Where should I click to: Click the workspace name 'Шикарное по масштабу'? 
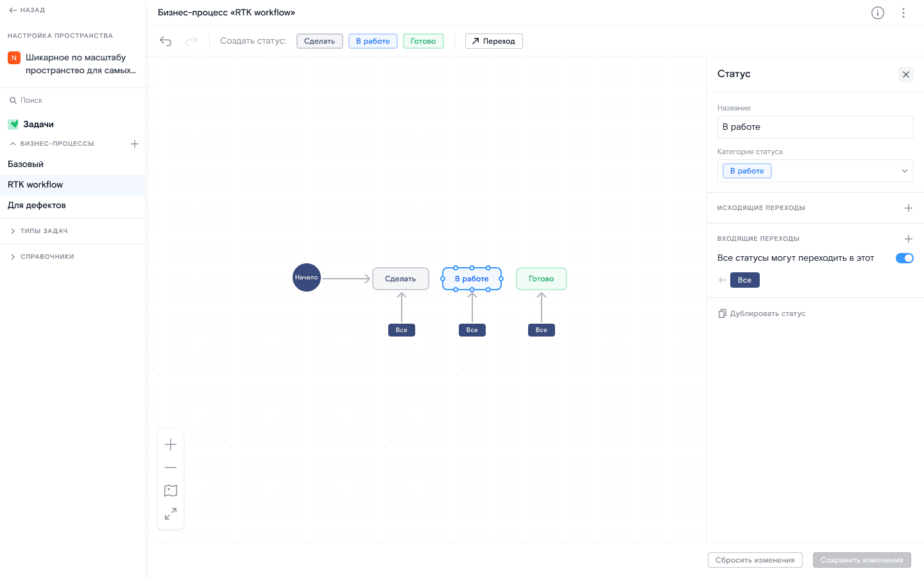[x=81, y=64]
